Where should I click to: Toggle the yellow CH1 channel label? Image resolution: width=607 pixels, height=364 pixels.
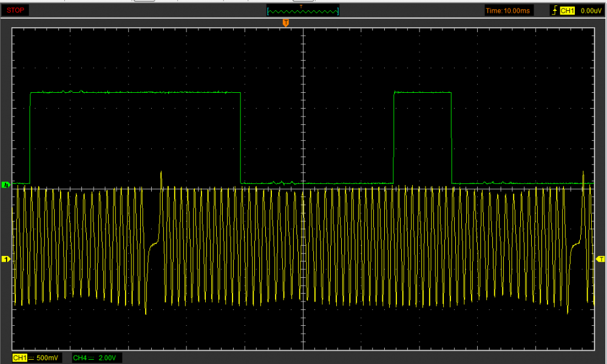click(19, 358)
